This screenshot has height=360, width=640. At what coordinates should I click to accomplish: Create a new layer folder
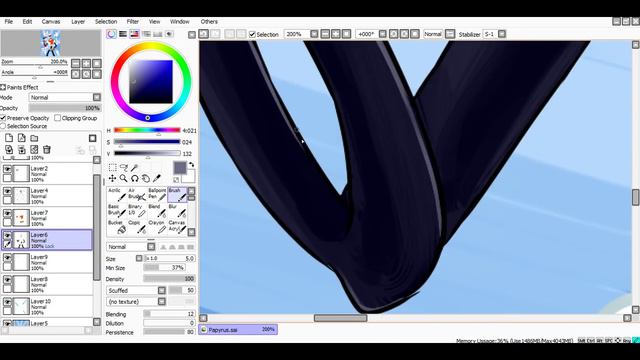(x=34, y=138)
